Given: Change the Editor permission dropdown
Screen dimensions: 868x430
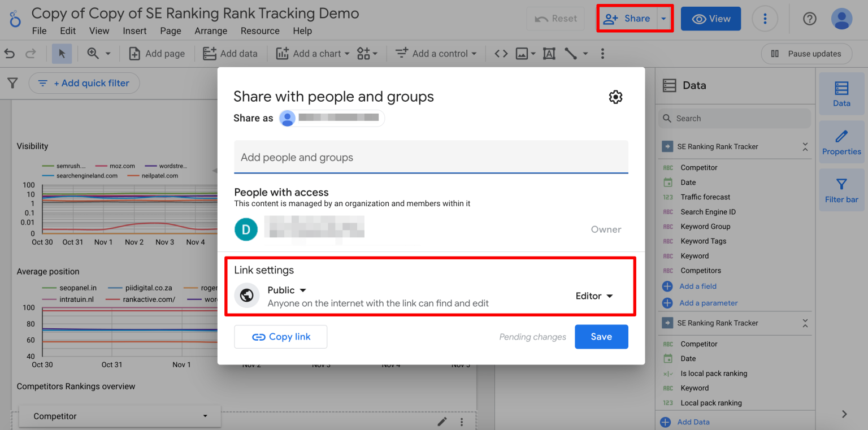Looking at the screenshot, I should (594, 296).
